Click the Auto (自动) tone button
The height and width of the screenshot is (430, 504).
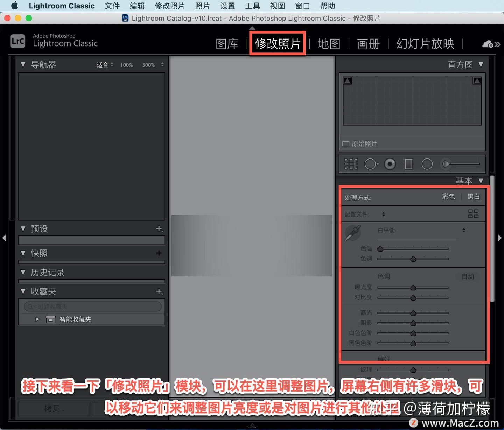click(468, 276)
